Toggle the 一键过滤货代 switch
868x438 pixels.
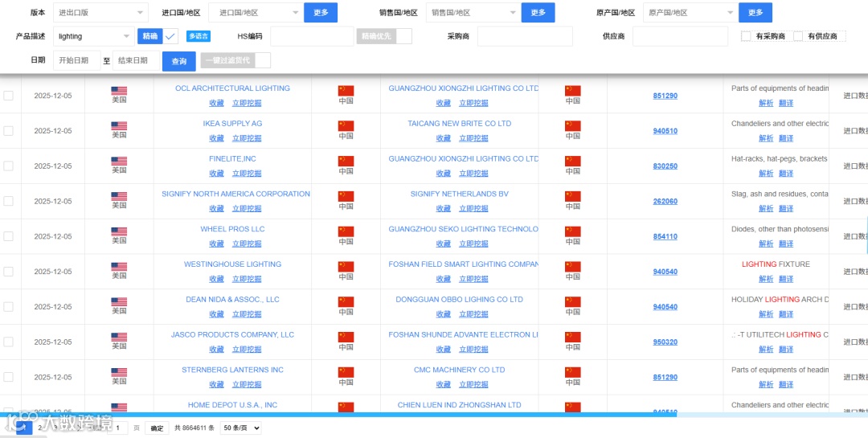click(235, 59)
